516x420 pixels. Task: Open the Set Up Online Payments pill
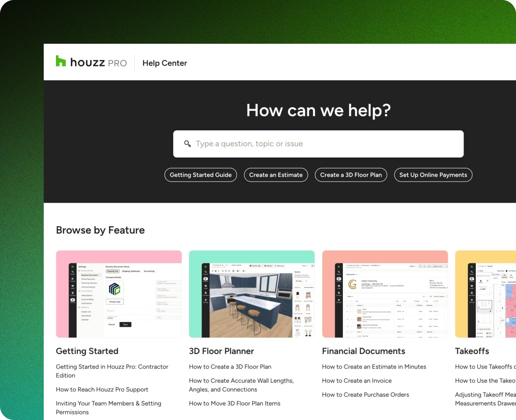click(433, 175)
